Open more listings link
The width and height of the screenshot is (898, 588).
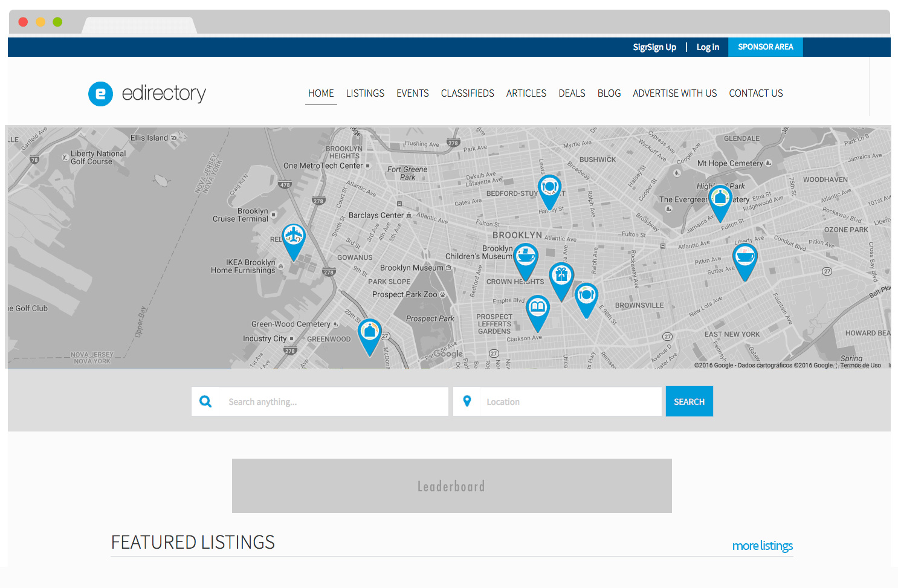(762, 546)
